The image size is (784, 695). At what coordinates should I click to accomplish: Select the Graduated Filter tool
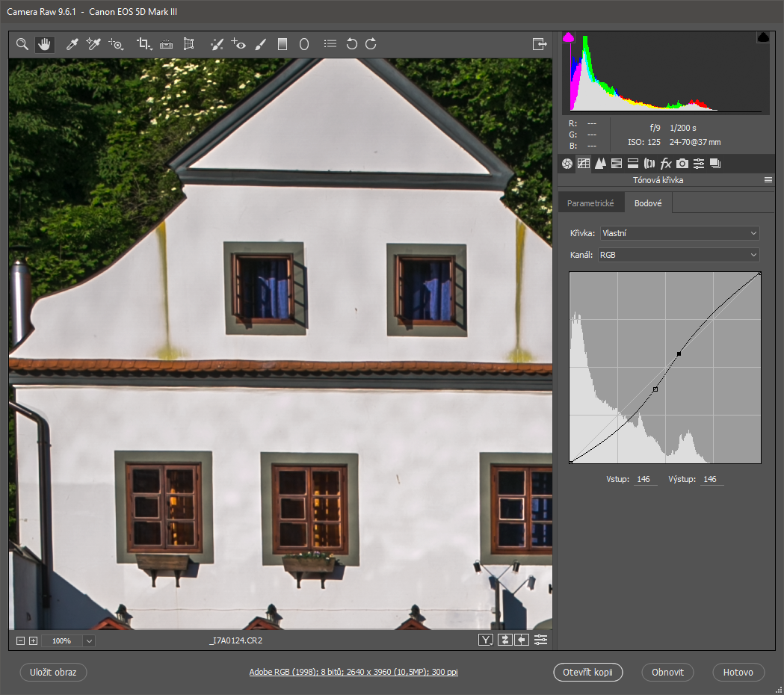coord(282,44)
